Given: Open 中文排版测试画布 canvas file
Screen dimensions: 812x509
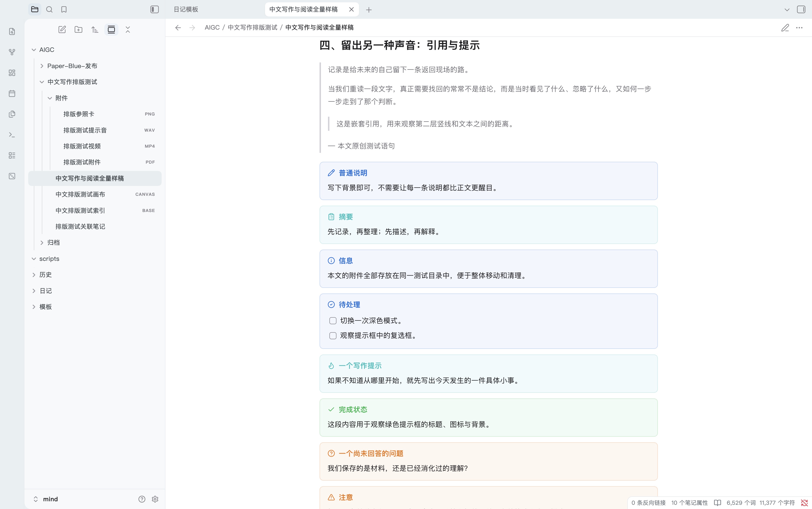Looking at the screenshot, I should coord(95,194).
